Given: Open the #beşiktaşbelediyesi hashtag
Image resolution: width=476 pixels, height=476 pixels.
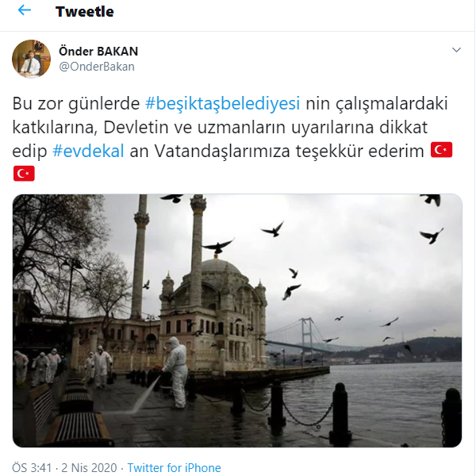Looking at the screenshot, I should pos(222,103).
